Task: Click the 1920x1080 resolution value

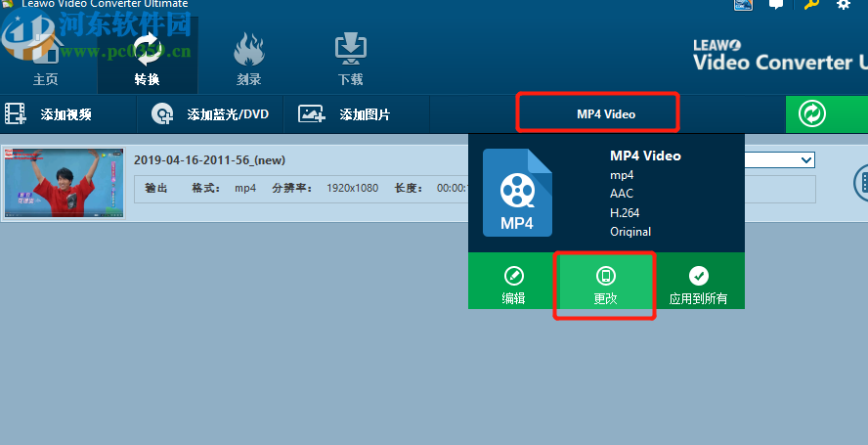Action: pyautogui.click(x=352, y=189)
